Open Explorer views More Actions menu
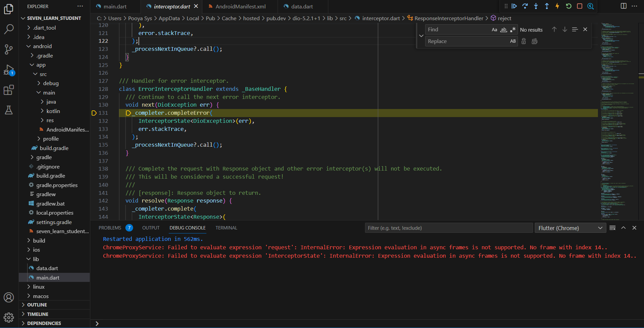 click(80, 6)
